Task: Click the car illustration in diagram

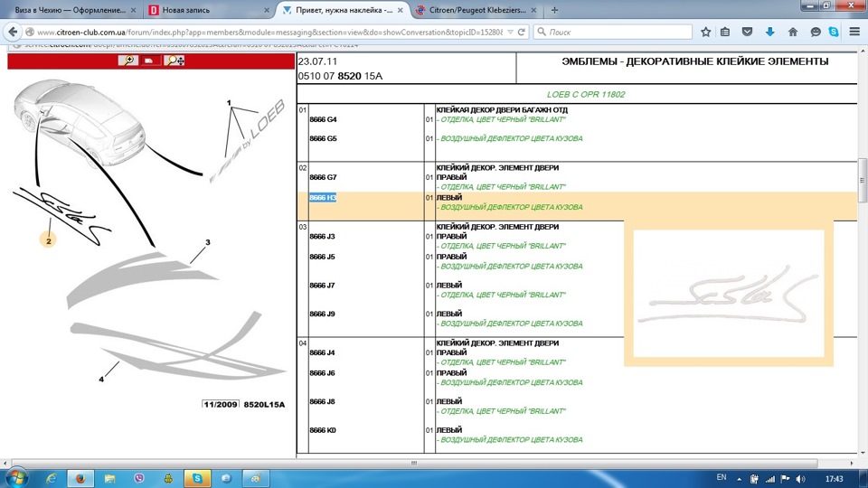Action: [x=80, y=122]
